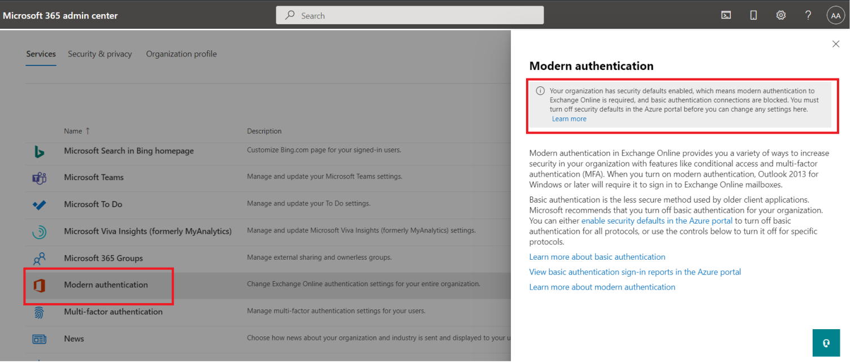This screenshot has width=868, height=363.
Task: Click enable security defaults in the Azure portal
Action: coord(657,220)
